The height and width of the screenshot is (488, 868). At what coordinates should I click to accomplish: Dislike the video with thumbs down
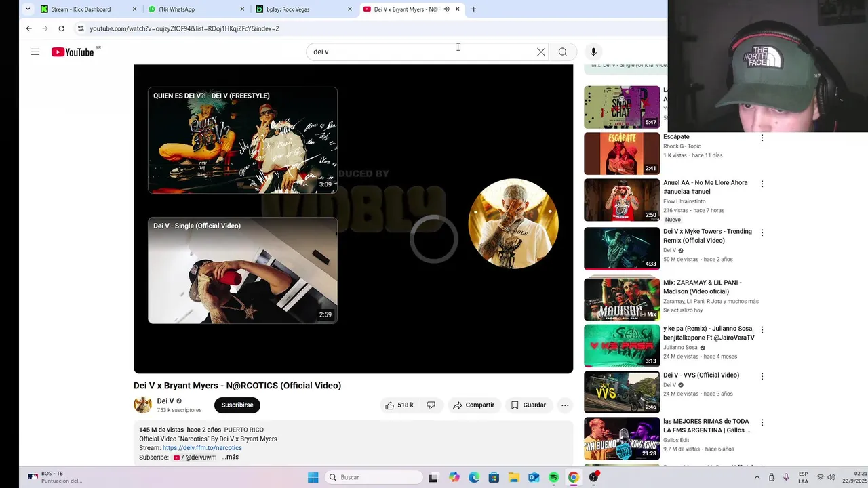(x=431, y=405)
